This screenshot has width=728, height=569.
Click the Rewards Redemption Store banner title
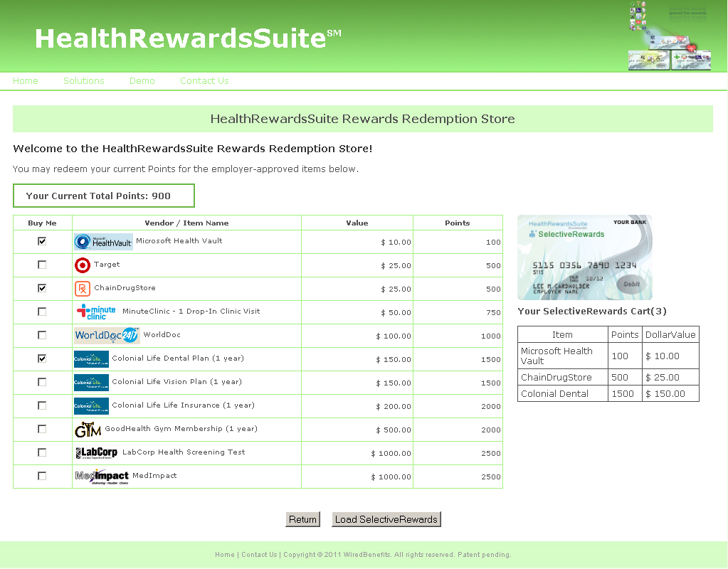click(x=363, y=119)
